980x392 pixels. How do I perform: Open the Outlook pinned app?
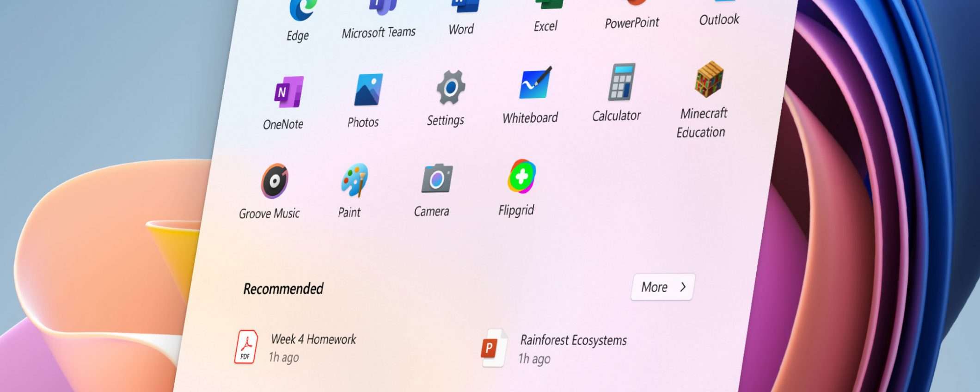point(720,13)
